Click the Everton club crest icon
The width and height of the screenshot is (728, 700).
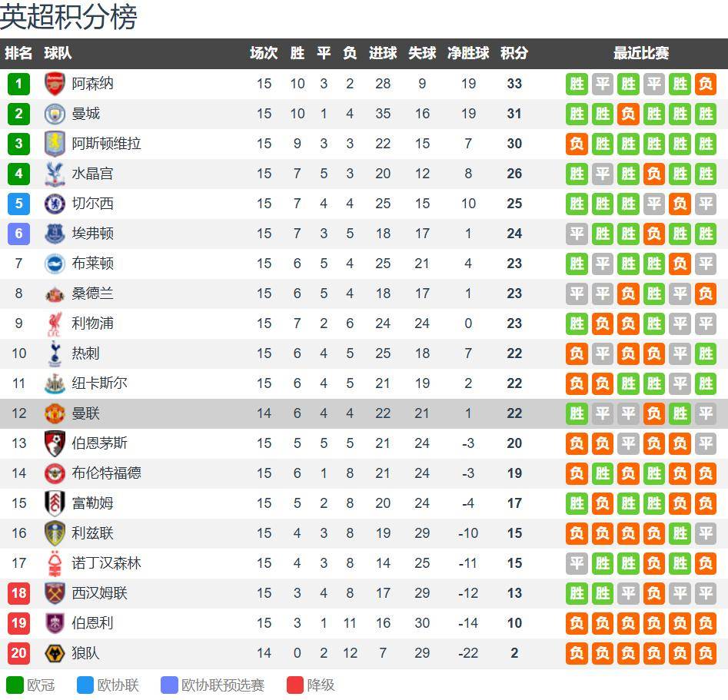click(55, 234)
